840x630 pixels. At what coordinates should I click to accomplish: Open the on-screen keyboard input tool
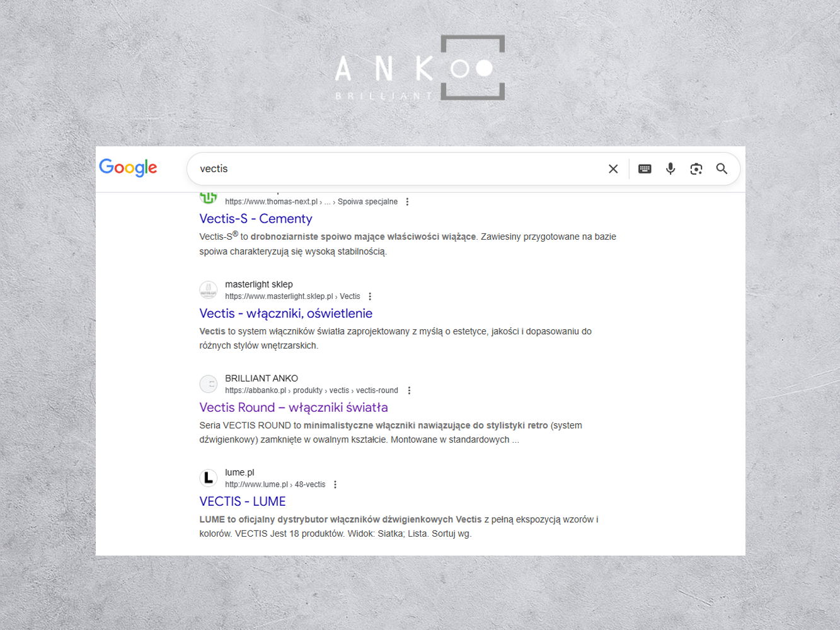645,169
